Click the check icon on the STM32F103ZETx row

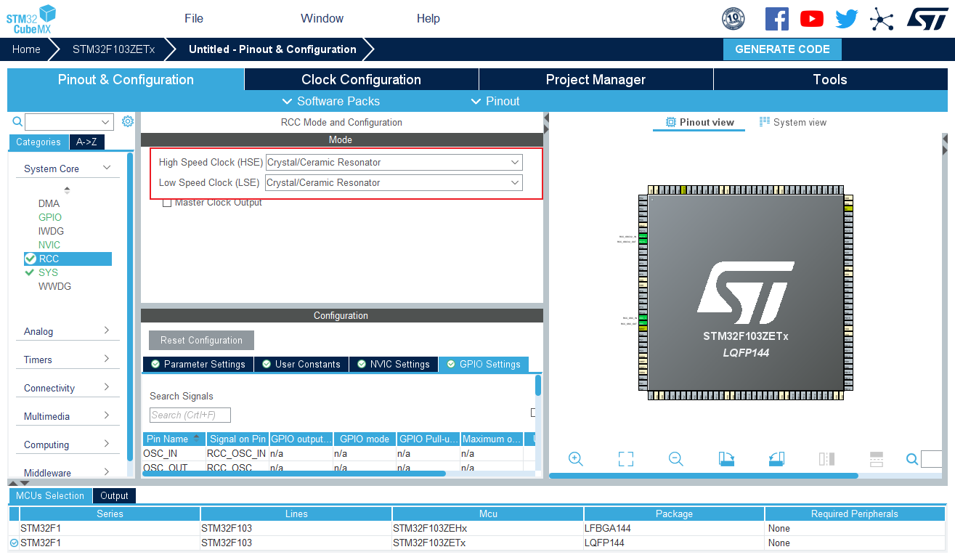pyautogui.click(x=14, y=543)
